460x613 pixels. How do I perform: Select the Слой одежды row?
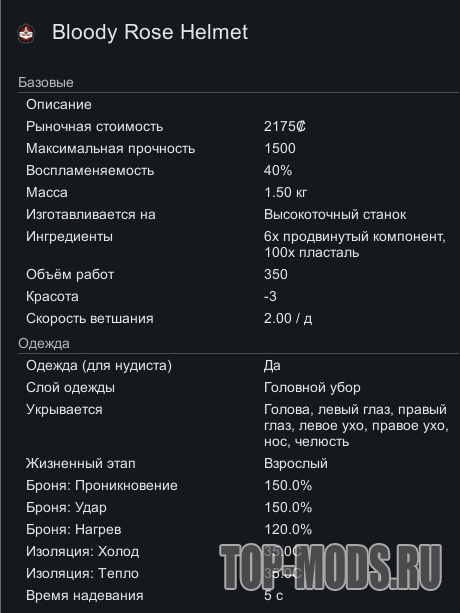pos(238,387)
